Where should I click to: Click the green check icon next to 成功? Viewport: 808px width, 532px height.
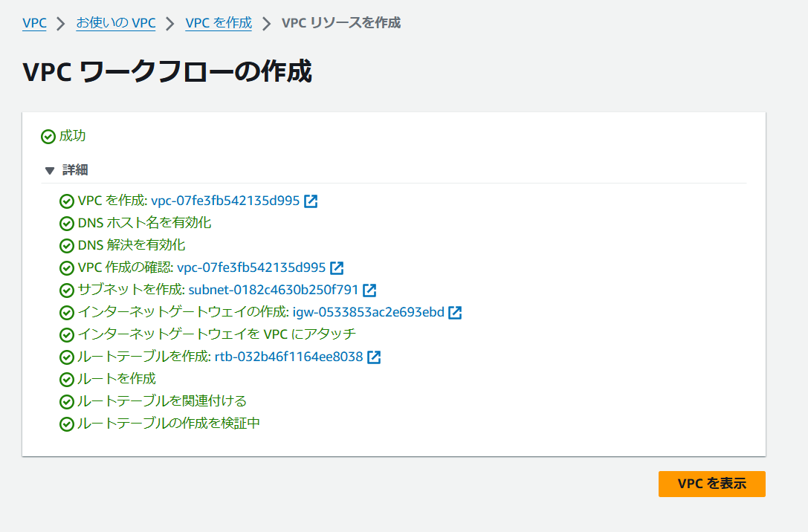pos(48,137)
